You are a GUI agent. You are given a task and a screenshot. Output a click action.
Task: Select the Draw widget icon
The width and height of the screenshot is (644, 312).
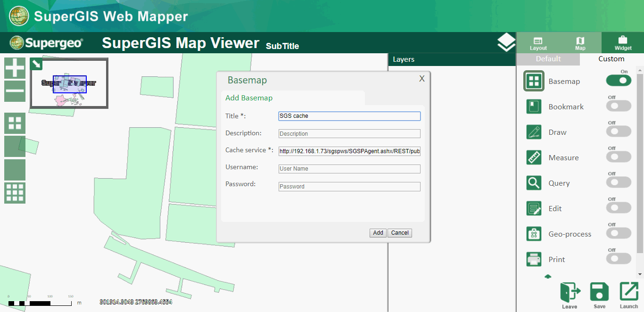tap(534, 132)
